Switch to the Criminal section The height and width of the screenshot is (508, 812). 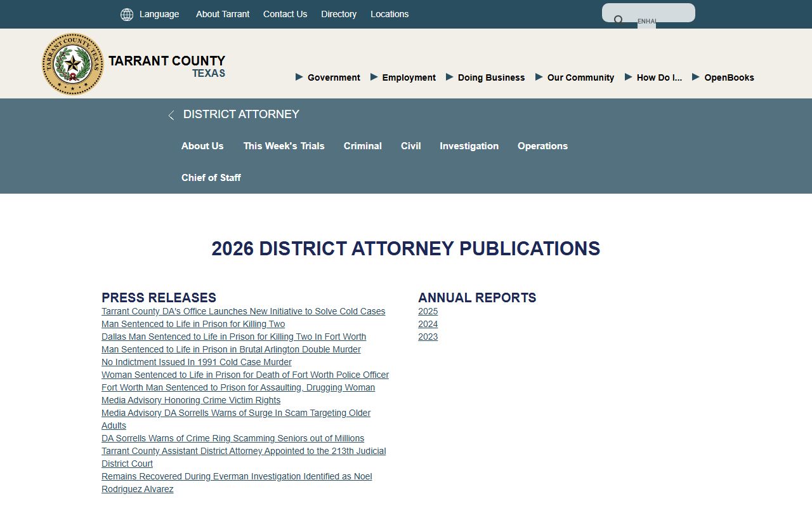[363, 146]
